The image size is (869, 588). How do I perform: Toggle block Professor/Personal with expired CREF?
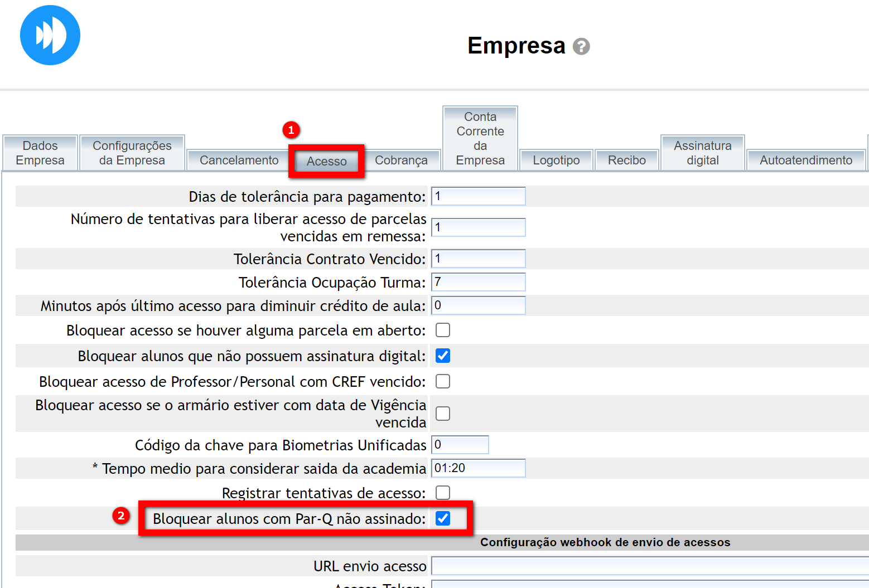(443, 382)
